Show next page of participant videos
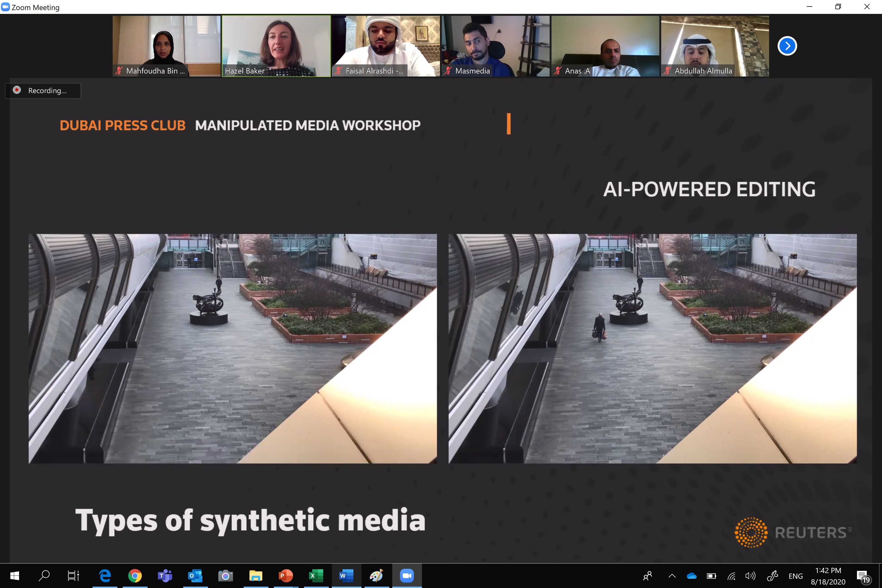Image resolution: width=882 pixels, height=588 pixels. [787, 46]
